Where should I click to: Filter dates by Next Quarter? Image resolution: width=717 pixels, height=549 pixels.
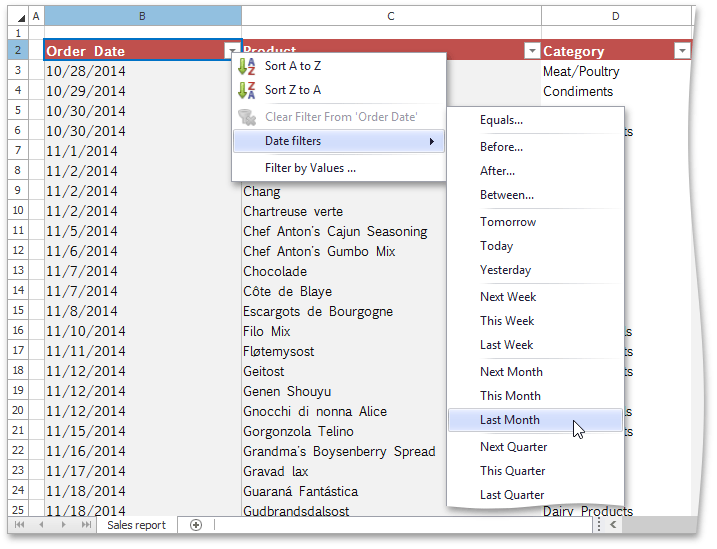pos(535,447)
